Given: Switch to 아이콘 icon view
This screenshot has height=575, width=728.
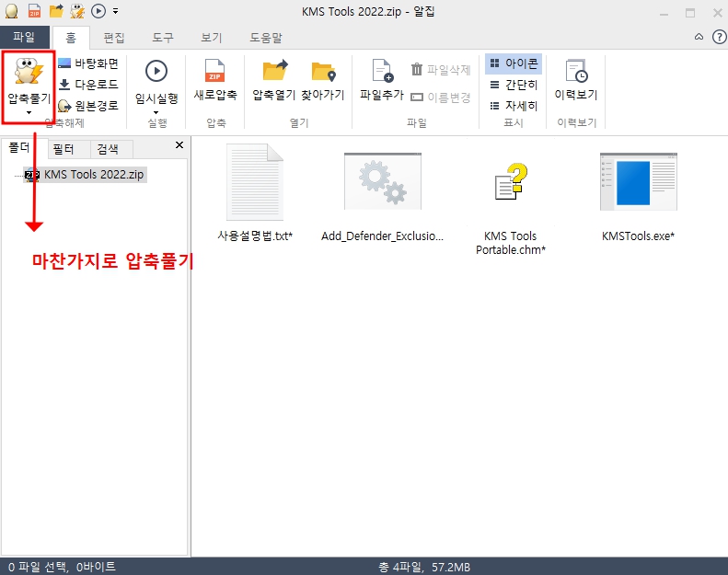Looking at the screenshot, I should (514, 63).
